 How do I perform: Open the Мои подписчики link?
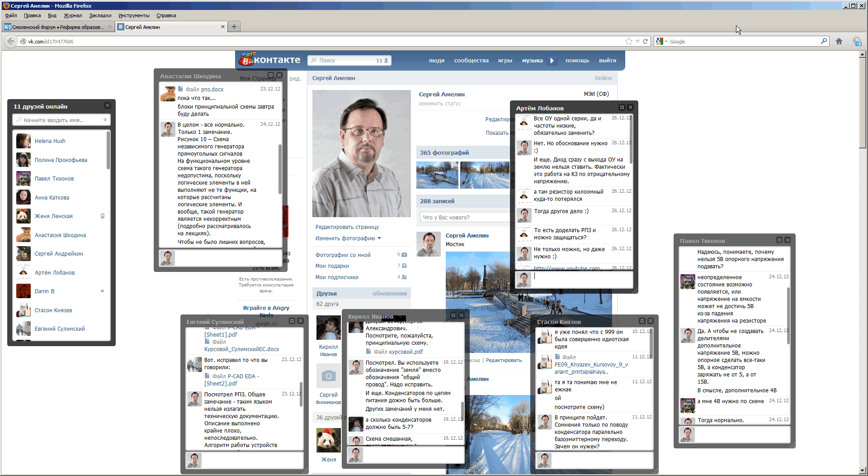(x=337, y=277)
